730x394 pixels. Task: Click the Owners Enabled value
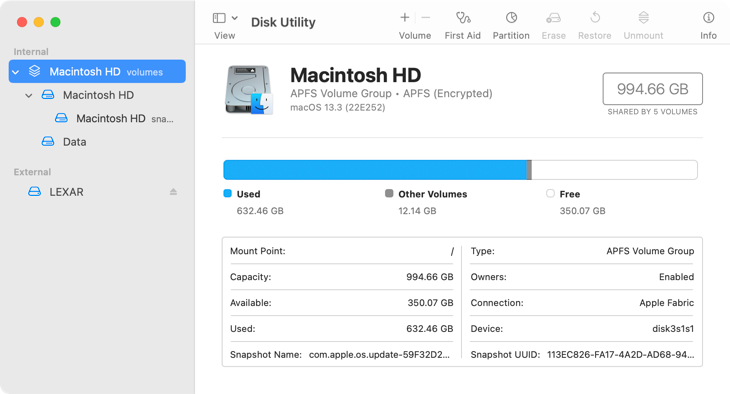click(x=676, y=277)
